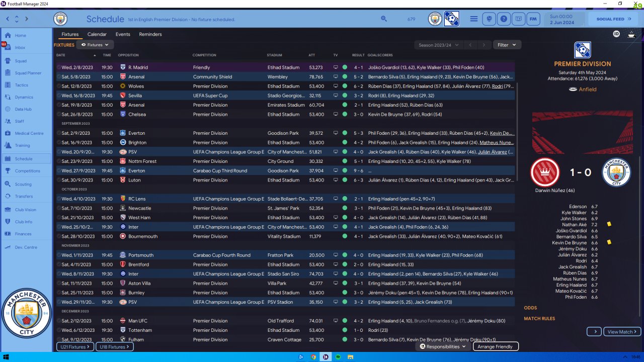
Task: Open the Medical Centre icon
Action: (8, 133)
